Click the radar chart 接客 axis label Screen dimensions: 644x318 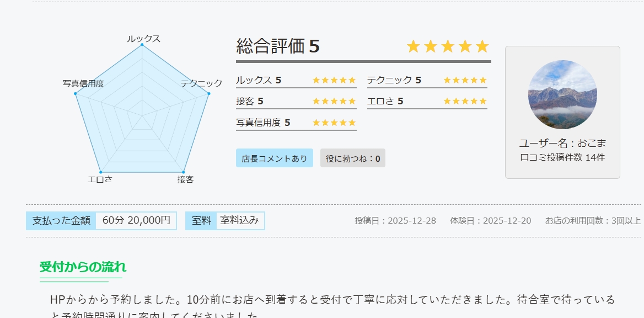point(185,179)
